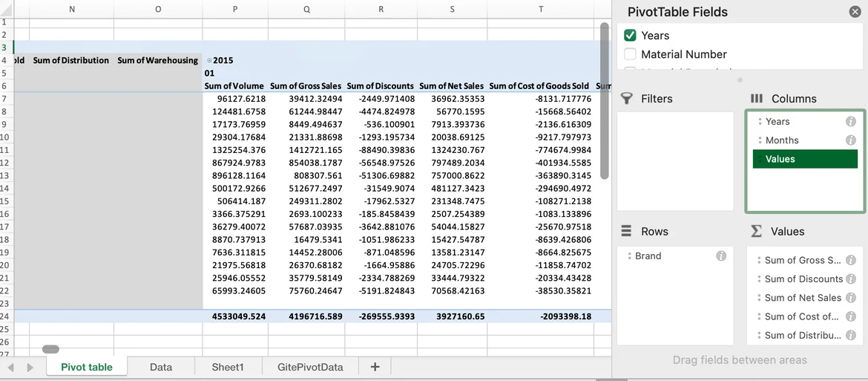The height and width of the screenshot is (381, 868).
Task: Switch to the Data sheet tab
Action: (x=160, y=367)
